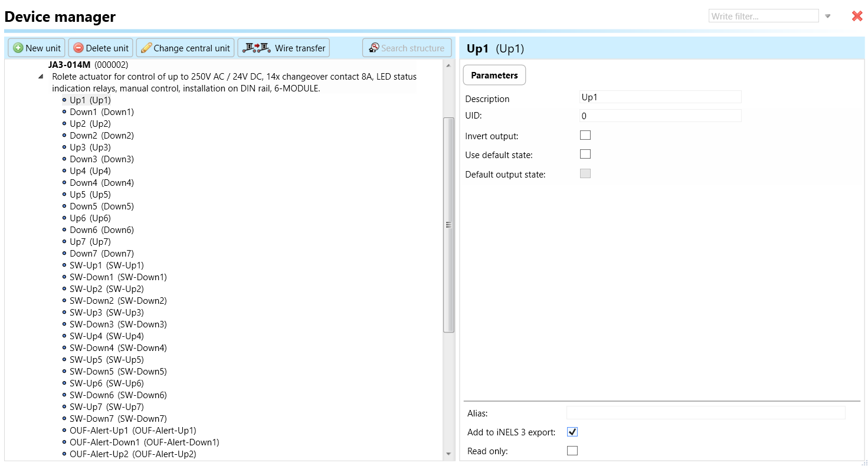Enable the Use default state checkbox
This screenshot has height=466, width=868.
tap(585, 154)
